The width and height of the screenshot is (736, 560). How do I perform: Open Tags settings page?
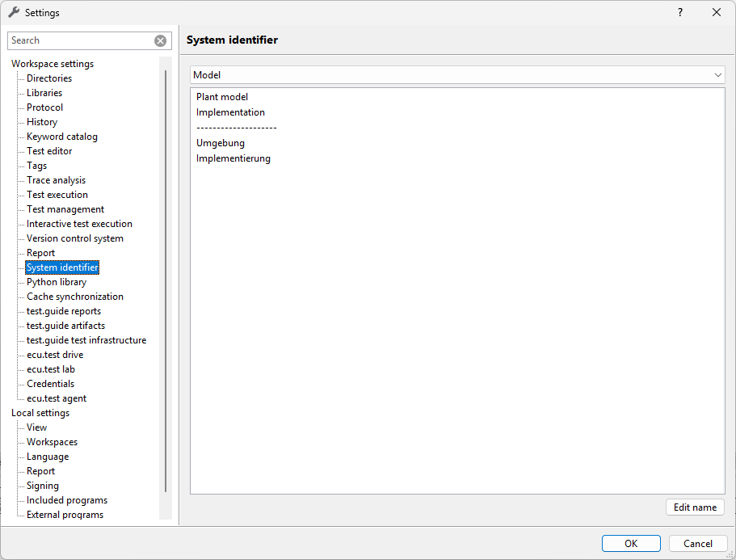coord(36,166)
